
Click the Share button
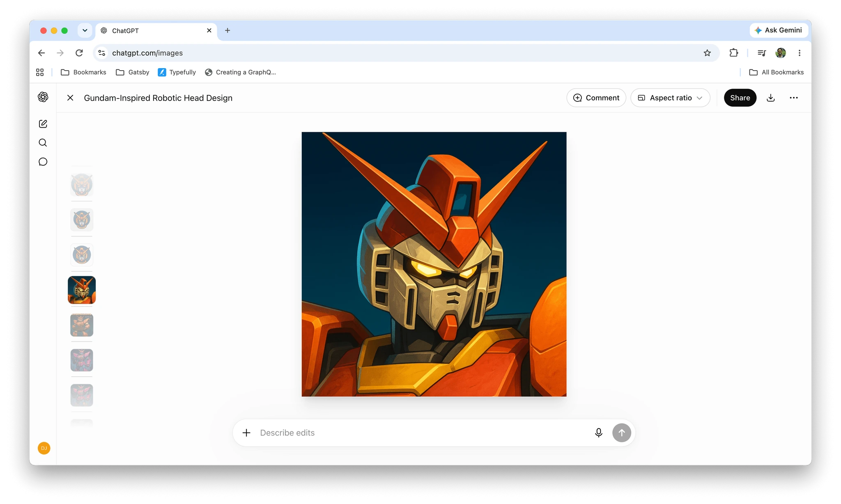click(740, 98)
